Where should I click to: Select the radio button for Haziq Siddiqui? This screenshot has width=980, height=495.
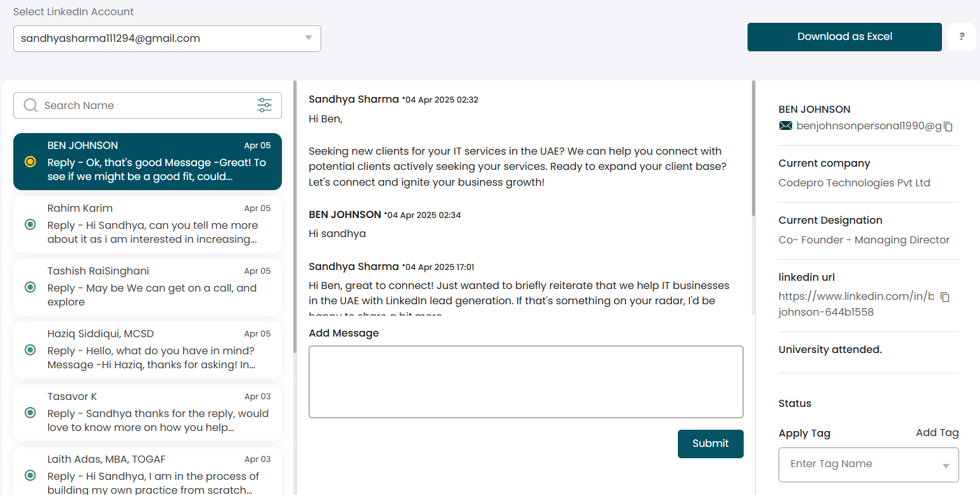point(30,350)
